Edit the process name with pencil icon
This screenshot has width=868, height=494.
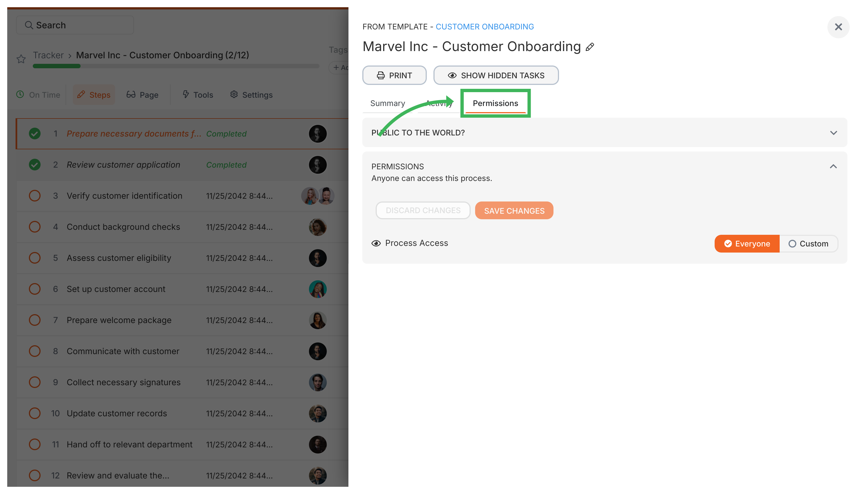(x=590, y=47)
